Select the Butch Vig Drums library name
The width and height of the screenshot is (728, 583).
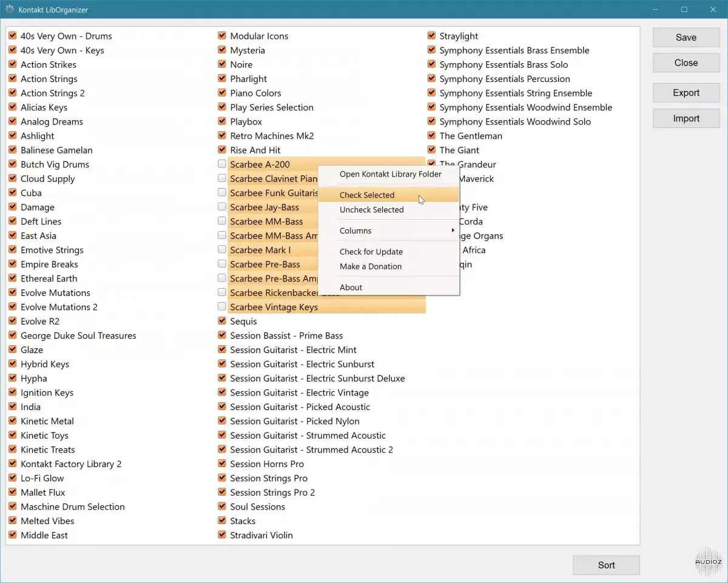(x=55, y=164)
